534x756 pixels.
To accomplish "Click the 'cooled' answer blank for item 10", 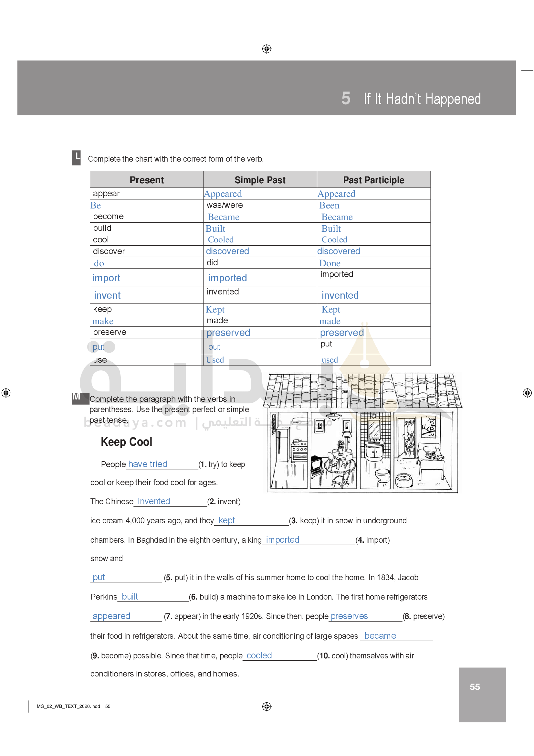I will [259, 655].
